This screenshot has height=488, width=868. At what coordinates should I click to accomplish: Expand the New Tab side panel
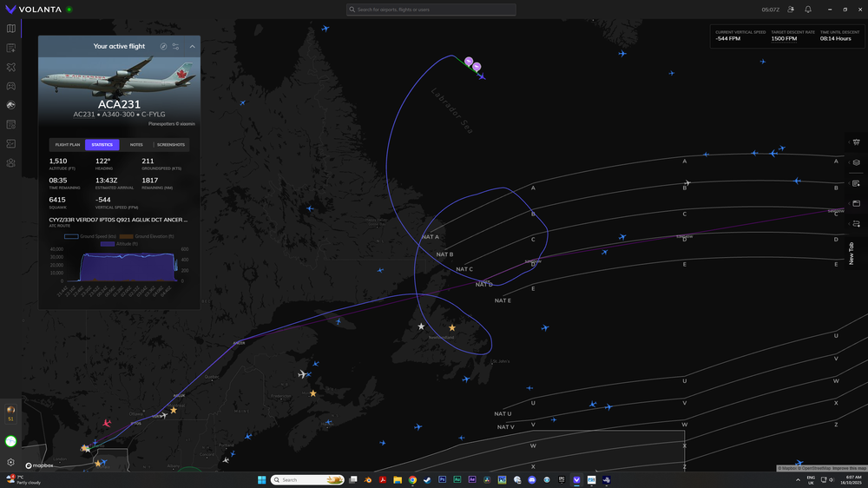point(852,253)
